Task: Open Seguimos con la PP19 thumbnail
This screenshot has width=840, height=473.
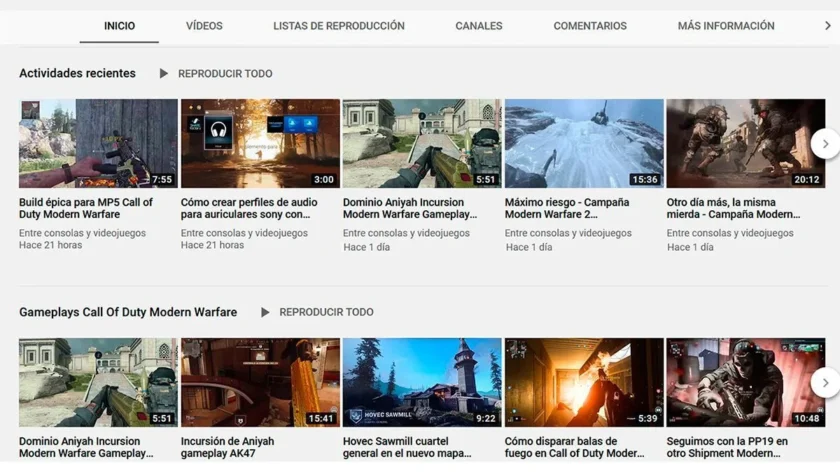Action: coord(746,382)
